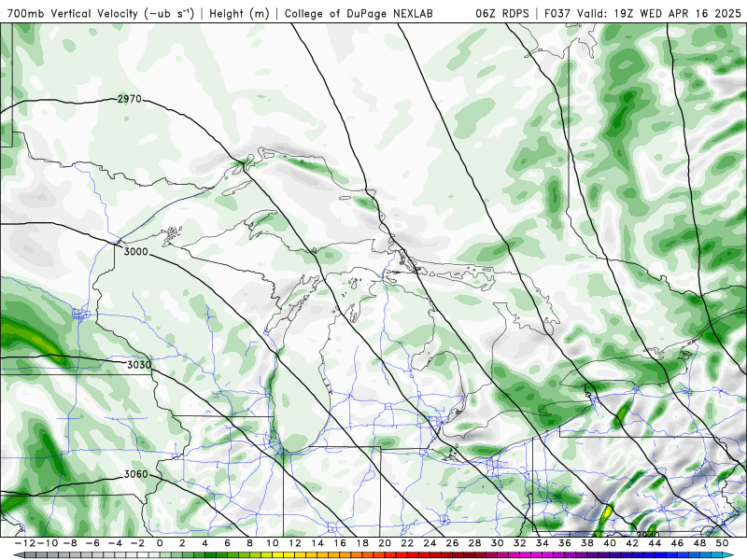Screen dimensions: 747x560
Task: Click the 32 colorbar label
Action: [520, 543]
